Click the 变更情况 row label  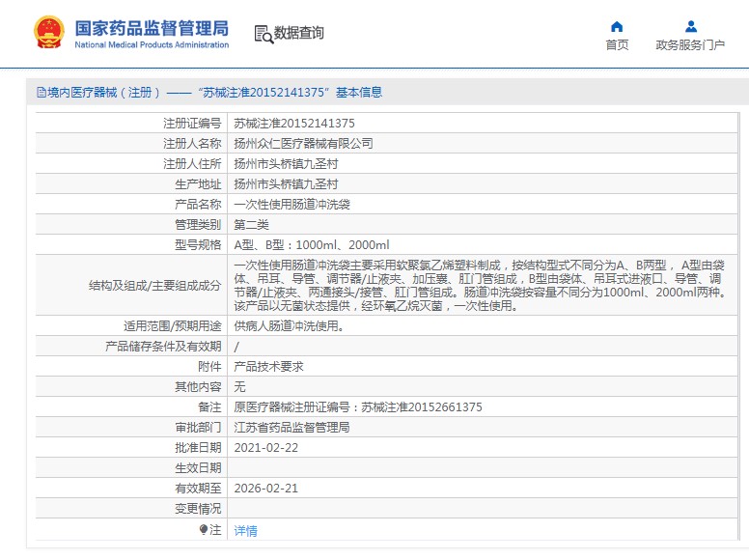[x=198, y=509]
